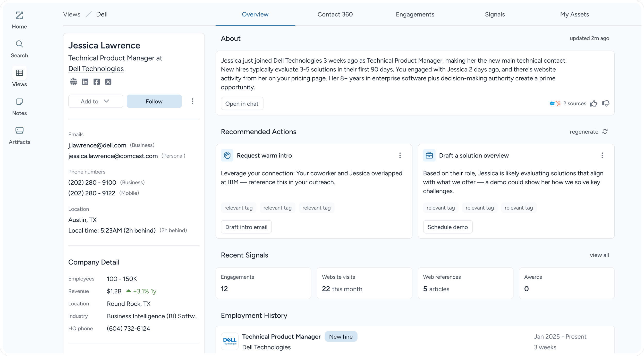This screenshot has height=356, width=644.
Task: Switch to the Signals tab
Action: [495, 14]
